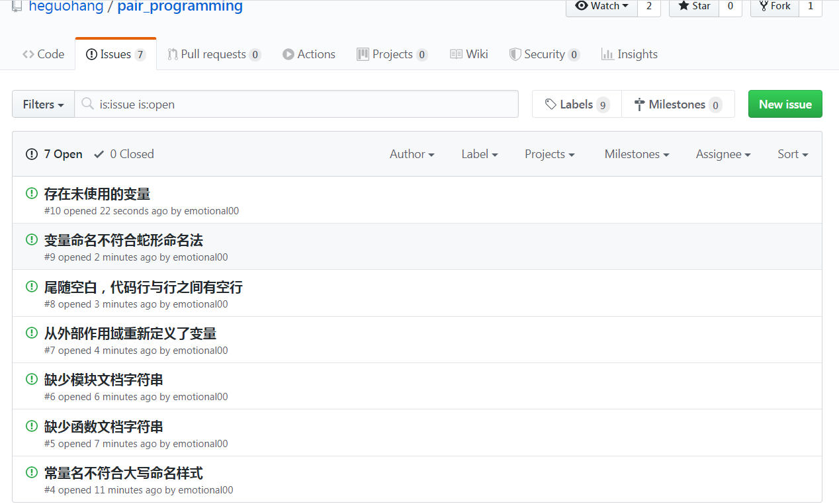839x504 pixels.
Task: Click the repository book icon next to heguohang
Action: [17, 7]
